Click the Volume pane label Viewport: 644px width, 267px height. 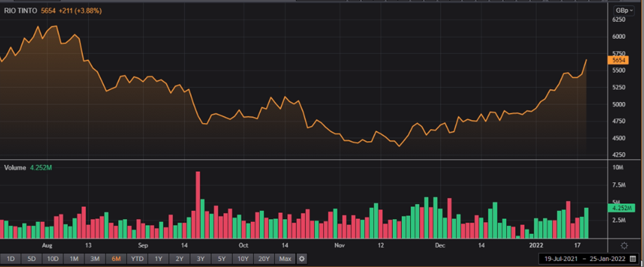point(15,168)
